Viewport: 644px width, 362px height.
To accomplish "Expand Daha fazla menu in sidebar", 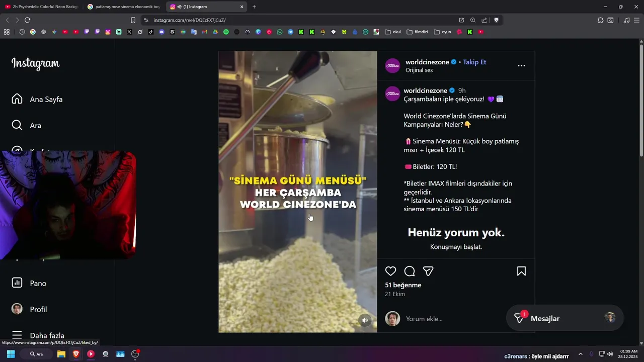I will pyautogui.click(x=38, y=335).
